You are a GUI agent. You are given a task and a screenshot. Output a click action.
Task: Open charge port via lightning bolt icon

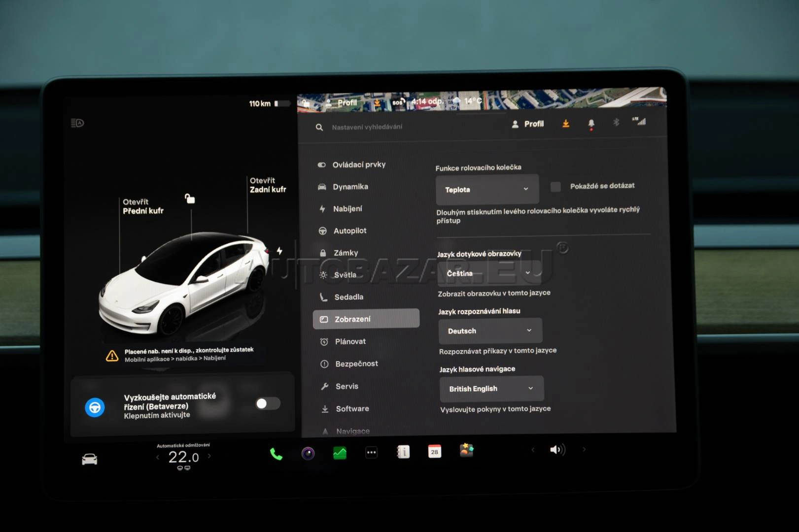[279, 251]
